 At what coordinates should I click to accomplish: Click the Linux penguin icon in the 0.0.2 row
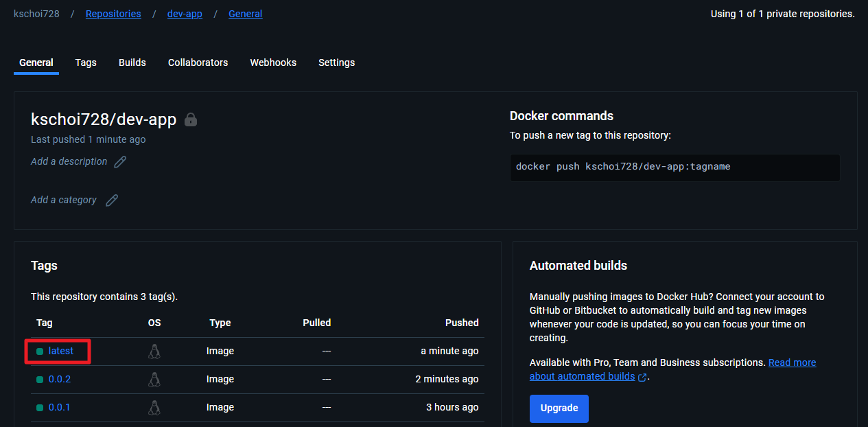154,380
